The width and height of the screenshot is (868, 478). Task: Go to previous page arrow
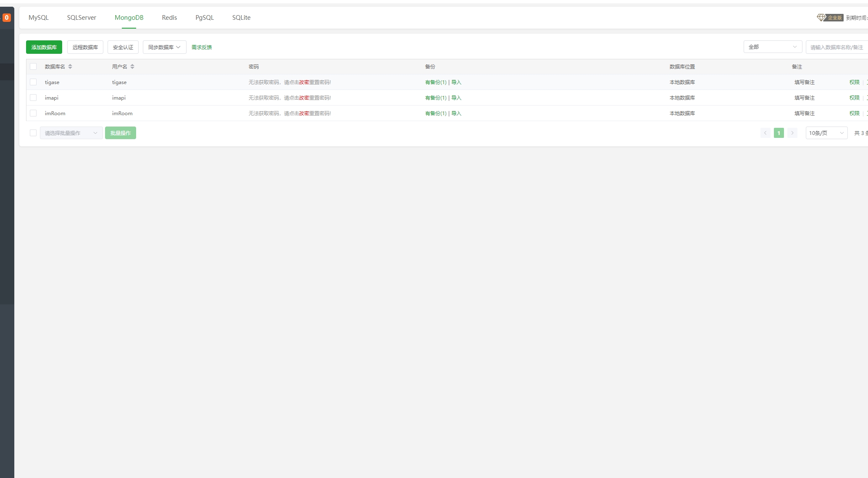tap(765, 133)
